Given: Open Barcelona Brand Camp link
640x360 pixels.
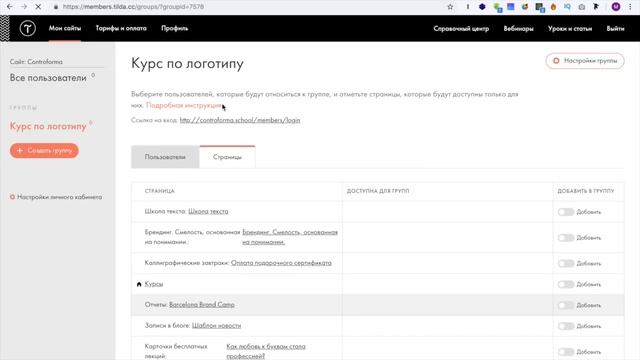Looking at the screenshot, I should (x=202, y=304).
